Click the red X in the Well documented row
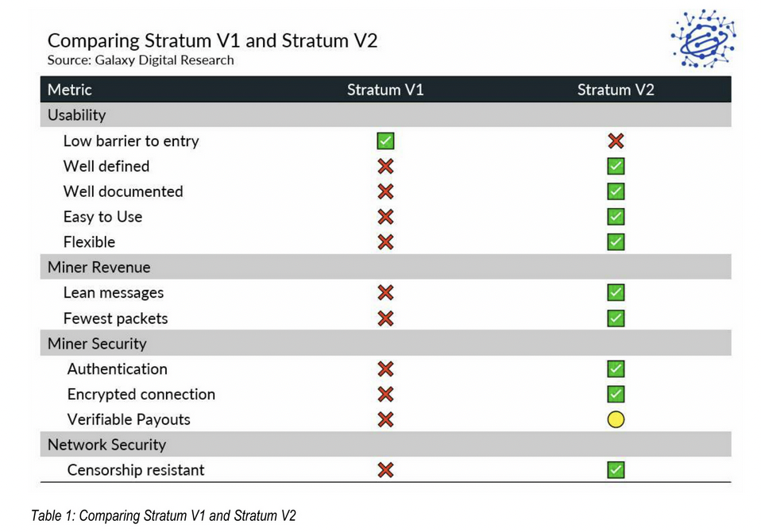This screenshot has height=532, width=761. coord(385,191)
